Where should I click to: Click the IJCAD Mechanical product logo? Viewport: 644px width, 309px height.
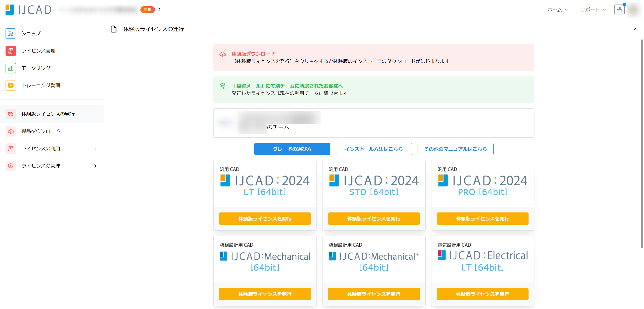[265, 261]
